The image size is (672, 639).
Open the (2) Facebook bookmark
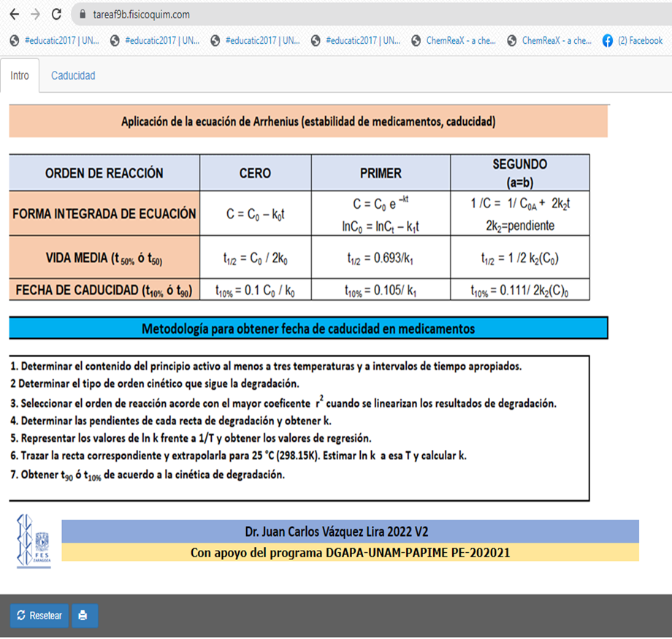(633, 41)
